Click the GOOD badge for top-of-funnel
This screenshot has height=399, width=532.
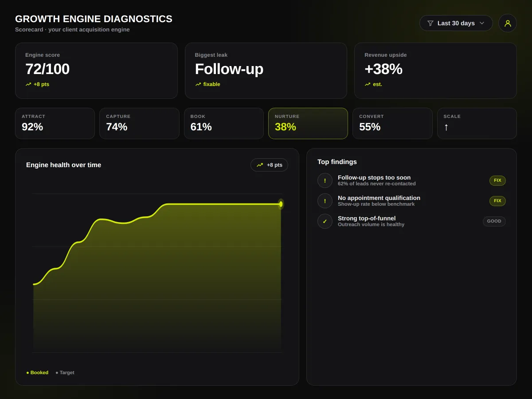[494, 221]
